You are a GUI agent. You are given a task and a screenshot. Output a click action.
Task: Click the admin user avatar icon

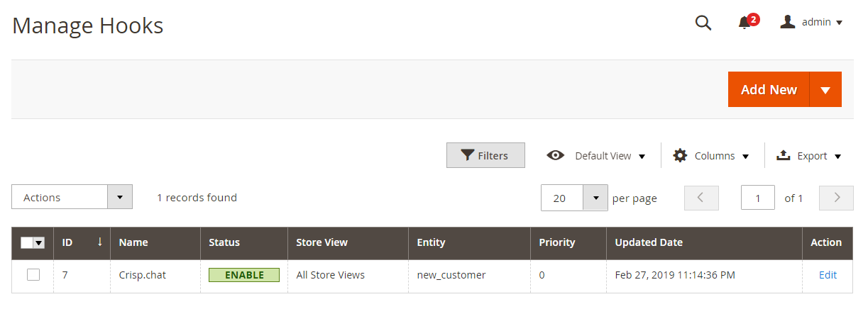click(788, 22)
